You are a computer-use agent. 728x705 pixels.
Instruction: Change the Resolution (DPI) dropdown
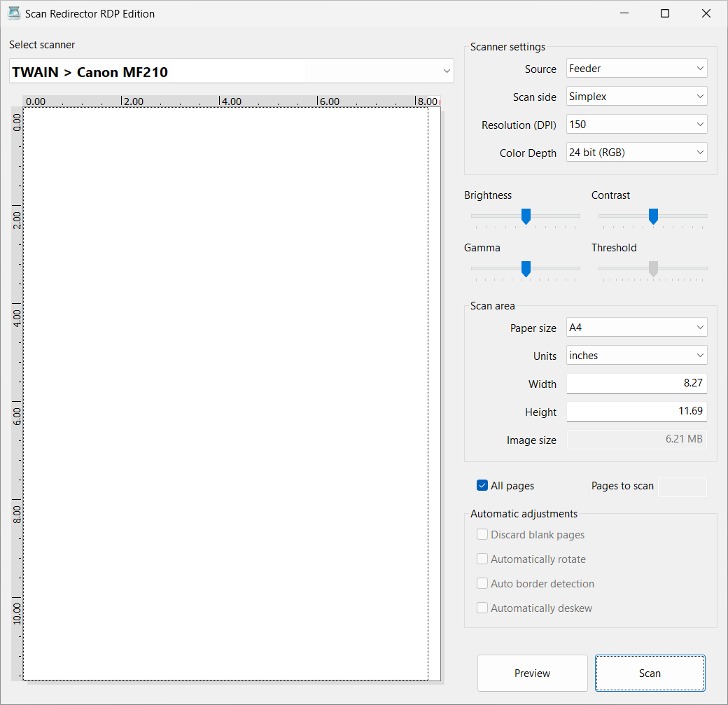636,125
